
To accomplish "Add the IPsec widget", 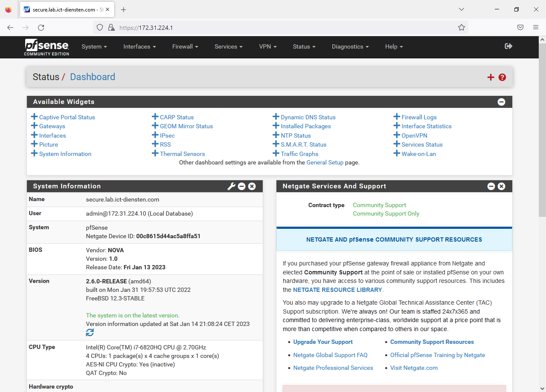I will [163, 135].
